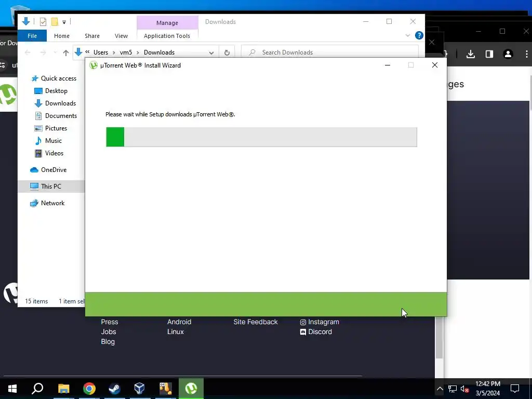Image resolution: width=532 pixels, height=399 pixels.
Task: Open Chrome downloads icon
Action: tap(471, 54)
